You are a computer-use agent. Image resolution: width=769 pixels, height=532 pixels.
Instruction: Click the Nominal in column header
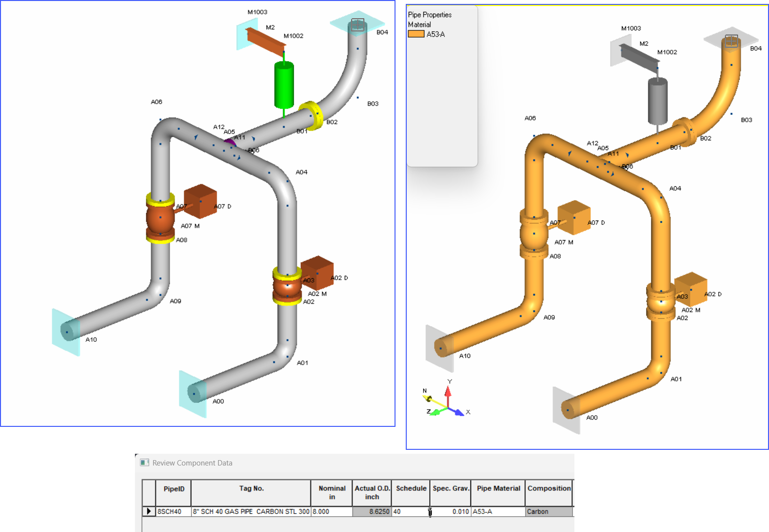(x=332, y=493)
